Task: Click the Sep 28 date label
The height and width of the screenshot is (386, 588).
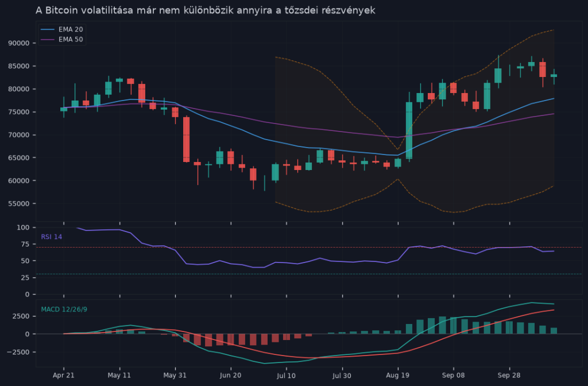Action: tap(509, 375)
